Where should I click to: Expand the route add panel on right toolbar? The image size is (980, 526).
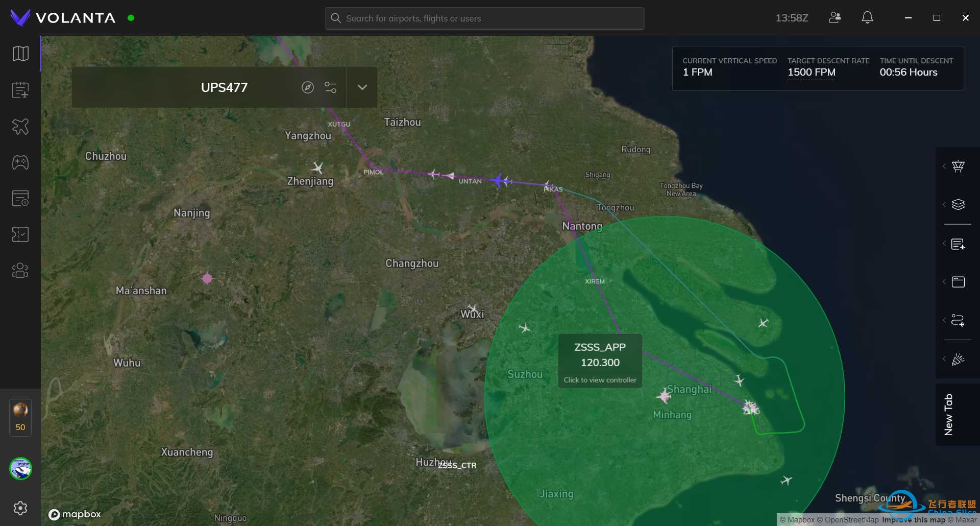958,320
